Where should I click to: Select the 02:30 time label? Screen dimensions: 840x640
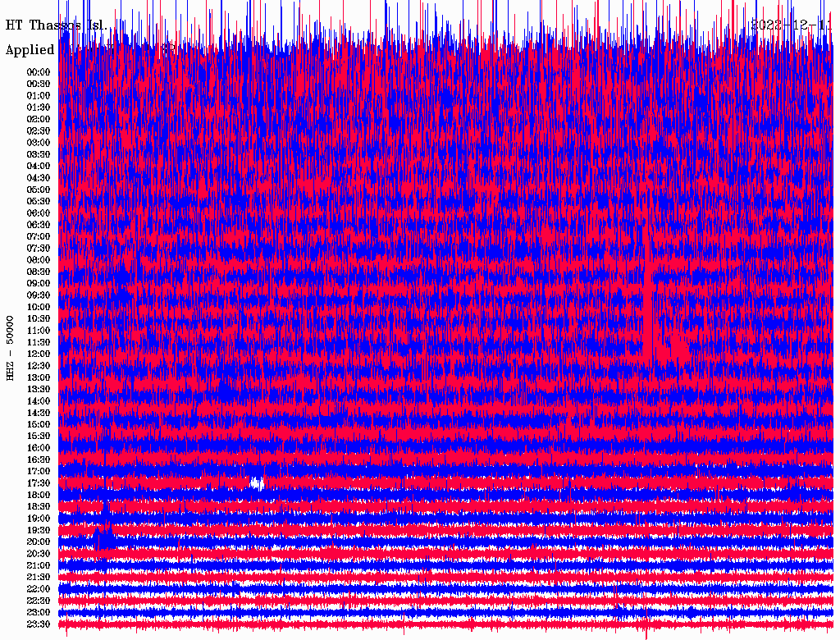(x=39, y=130)
